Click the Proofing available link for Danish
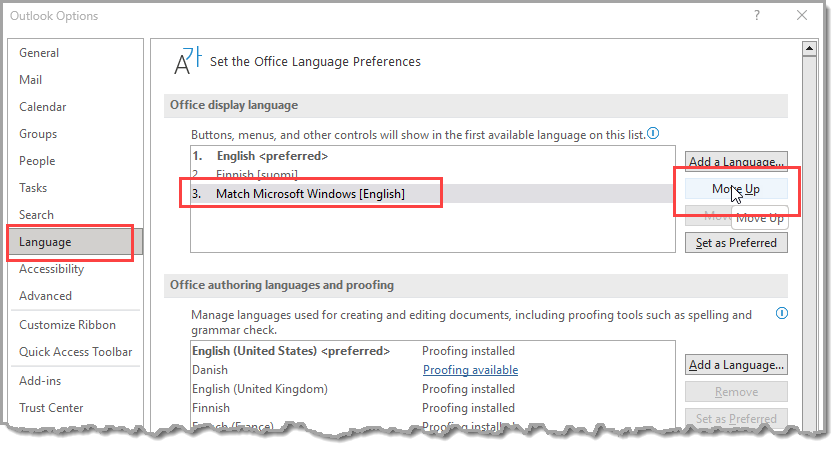The width and height of the screenshot is (836, 450). (470, 369)
